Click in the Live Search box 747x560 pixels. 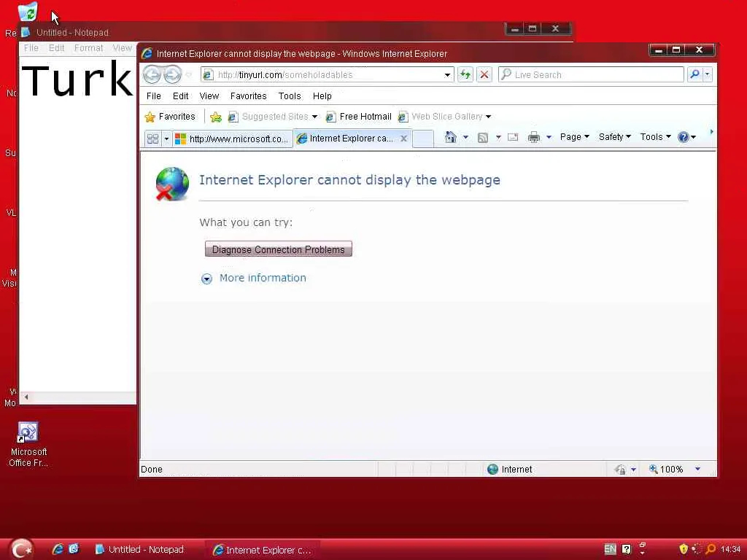click(x=591, y=74)
